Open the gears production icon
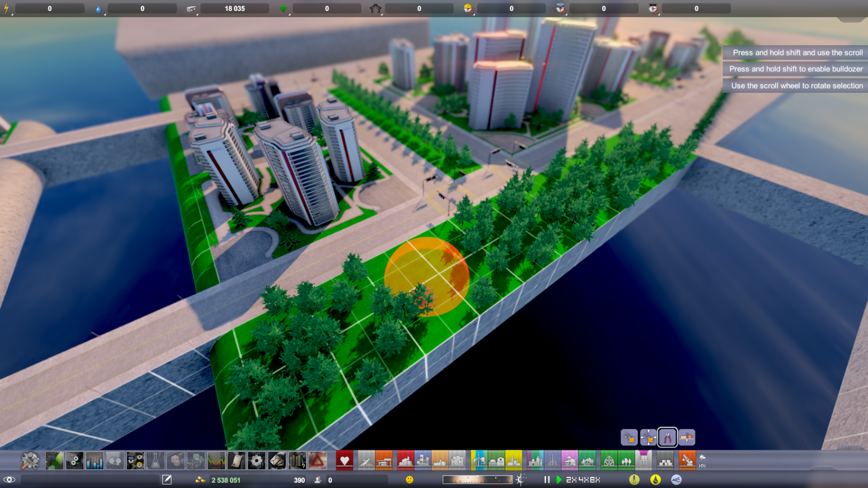 pos(74,460)
